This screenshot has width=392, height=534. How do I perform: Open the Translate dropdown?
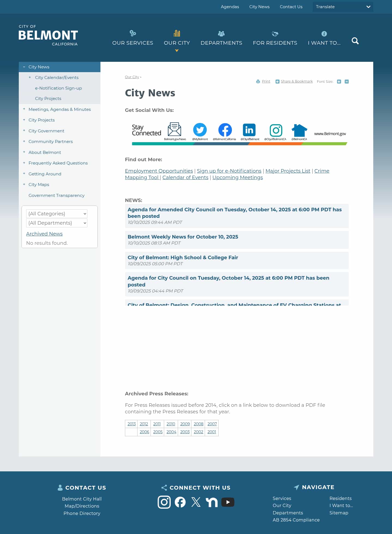pos(343,7)
